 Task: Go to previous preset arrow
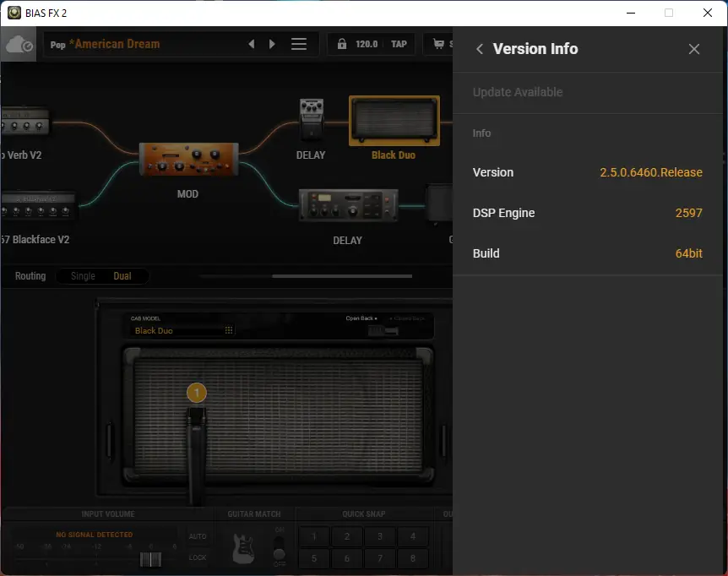pos(251,44)
